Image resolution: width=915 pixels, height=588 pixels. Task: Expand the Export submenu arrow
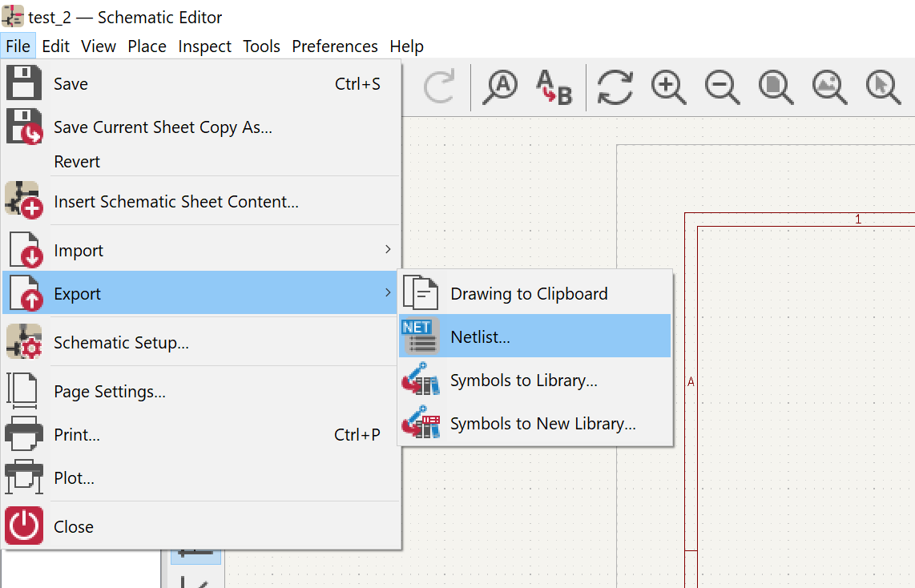(388, 292)
